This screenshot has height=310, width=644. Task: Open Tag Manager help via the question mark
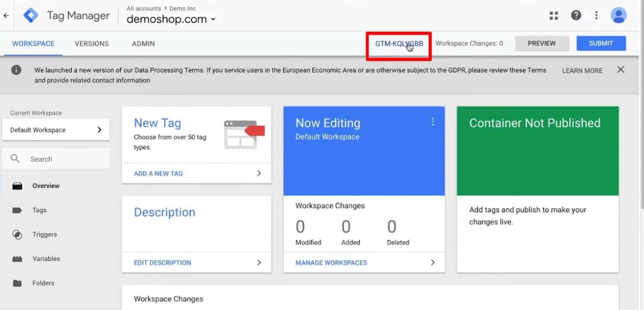576,15
